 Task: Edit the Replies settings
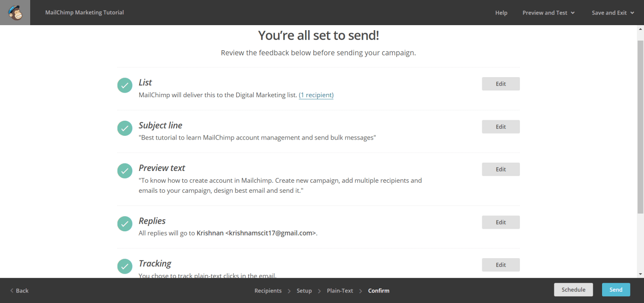(501, 222)
